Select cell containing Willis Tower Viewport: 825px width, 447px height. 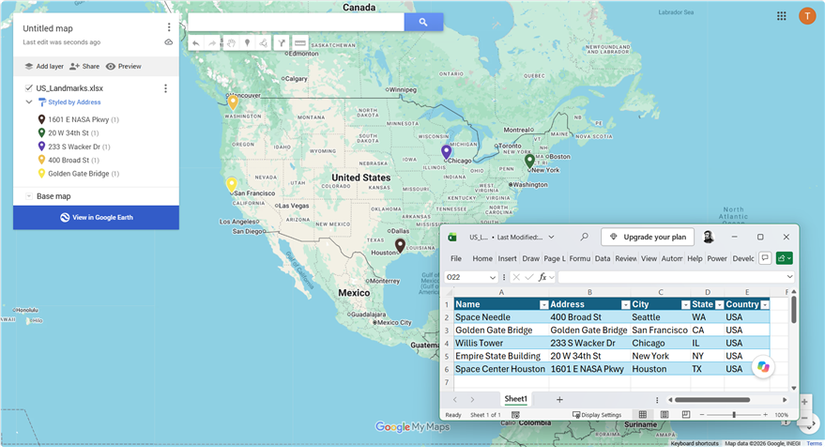pyautogui.click(x=501, y=343)
